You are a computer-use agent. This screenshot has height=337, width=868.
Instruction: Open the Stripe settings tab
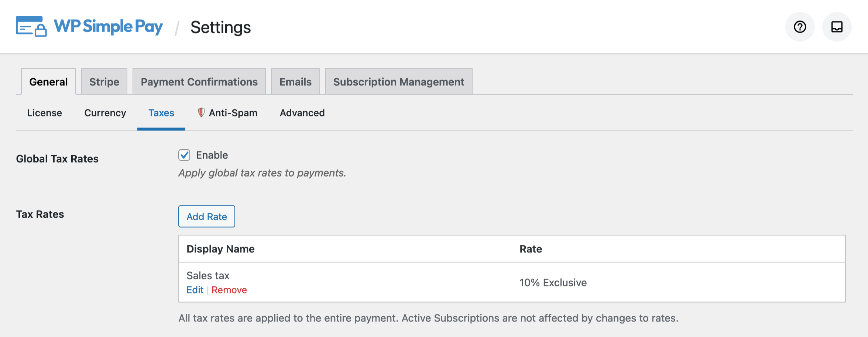[104, 82]
